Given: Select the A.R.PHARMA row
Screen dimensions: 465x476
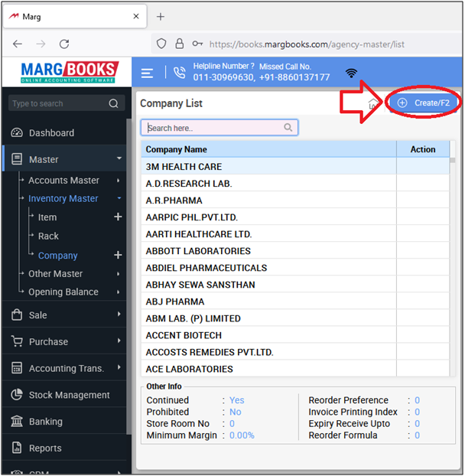Looking at the screenshot, I should coord(295,201).
